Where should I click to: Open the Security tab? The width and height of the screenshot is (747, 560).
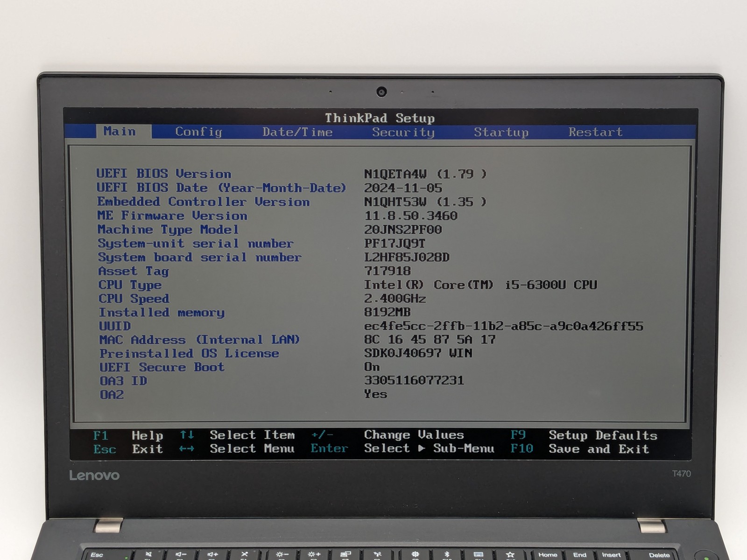[403, 133]
